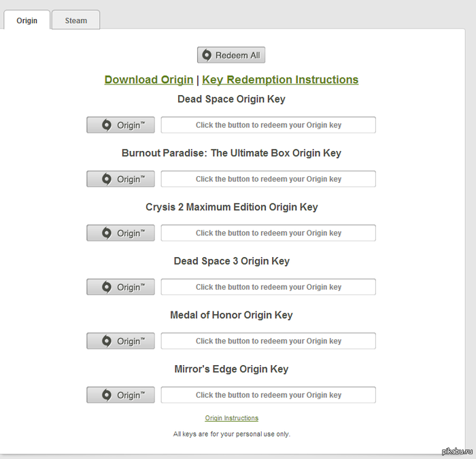Redeem Burnout Paradise key with Origin button
The height and width of the screenshot is (459, 476).
tap(120, 179)
